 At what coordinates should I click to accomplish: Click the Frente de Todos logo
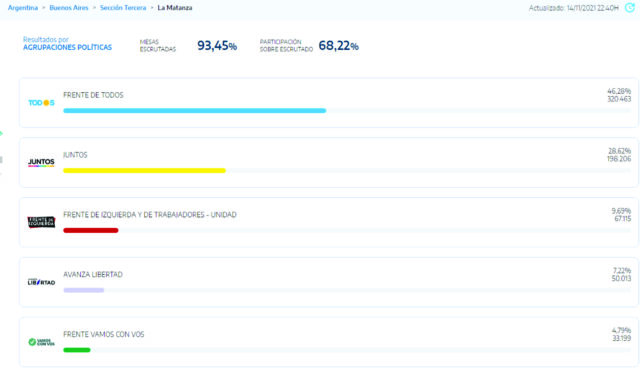[x=41, y=103]
